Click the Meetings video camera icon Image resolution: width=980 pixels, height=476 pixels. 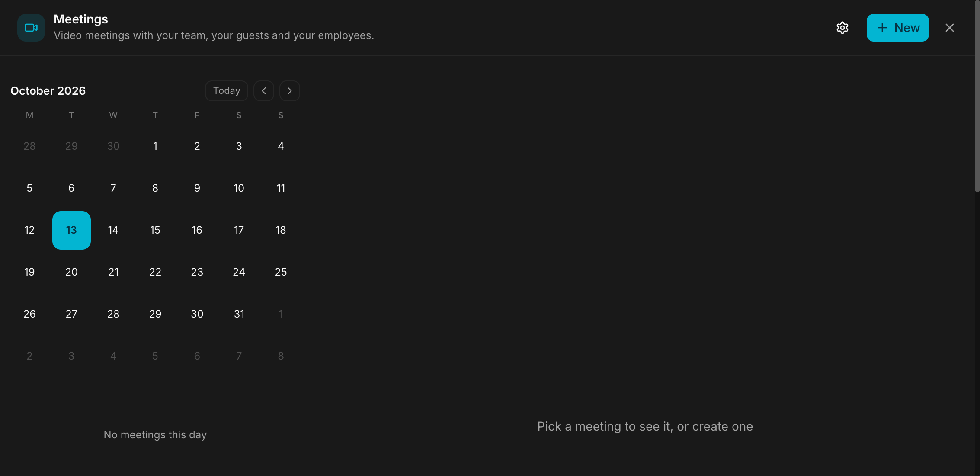pyautogui.click(x=31, y=28)
